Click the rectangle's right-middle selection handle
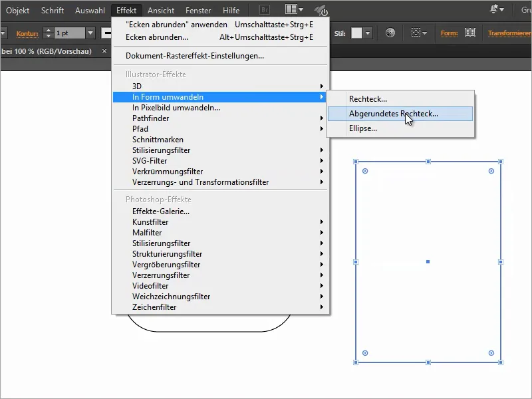Image resolution: width=532 pixels, height=399 pixels. (501, 262)
